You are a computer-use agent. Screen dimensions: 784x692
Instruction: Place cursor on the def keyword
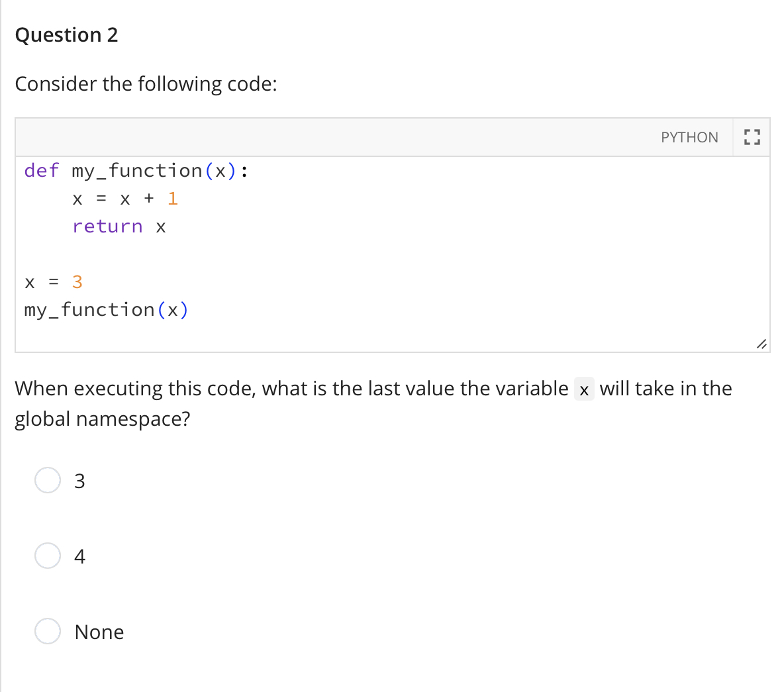pos(42,171)
